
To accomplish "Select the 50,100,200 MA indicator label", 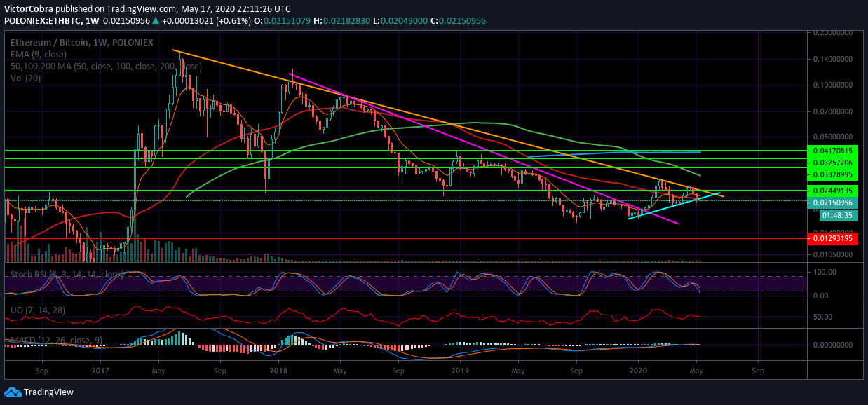I will [x=106, y=66].
